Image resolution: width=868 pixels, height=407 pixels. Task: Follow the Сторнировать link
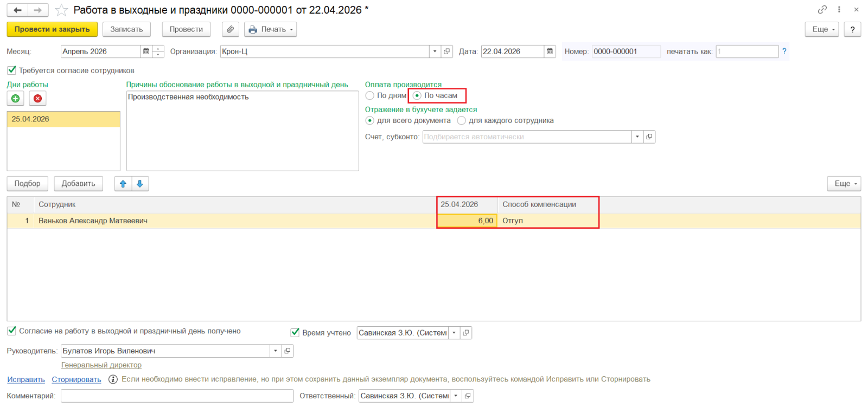76,379
